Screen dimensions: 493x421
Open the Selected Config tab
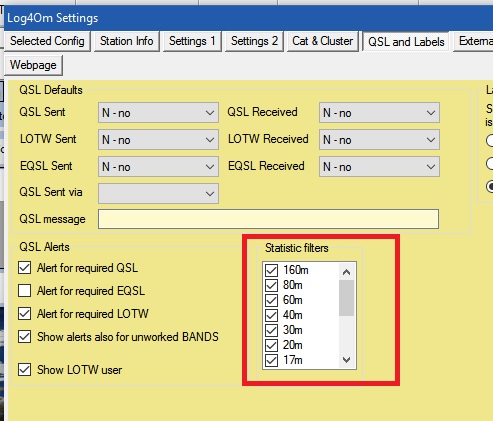47,41
